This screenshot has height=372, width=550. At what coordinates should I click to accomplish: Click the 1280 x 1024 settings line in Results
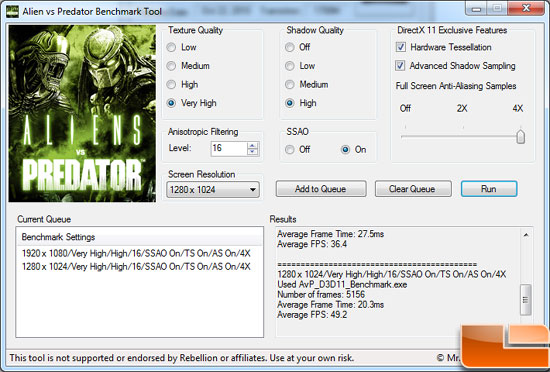click(x=391, y=274)
